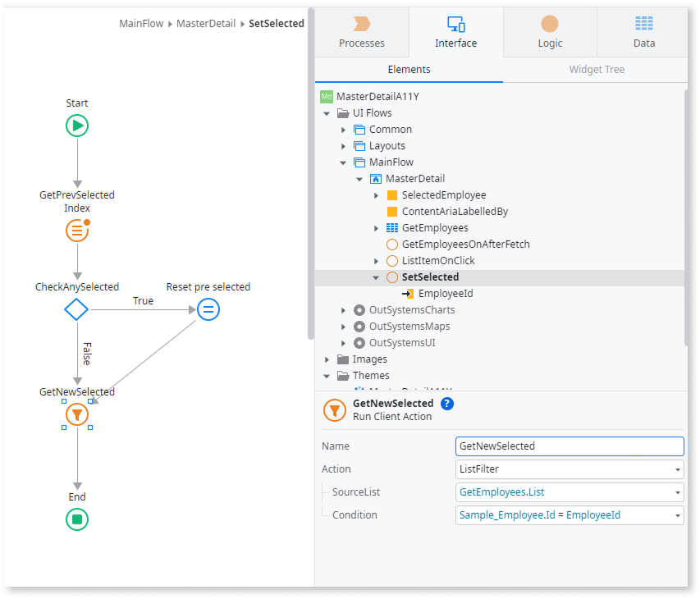This screenshot has width=700, height=599.
Task: Switch to the Widget Tree sub-tab
Action: click(597, 70)
